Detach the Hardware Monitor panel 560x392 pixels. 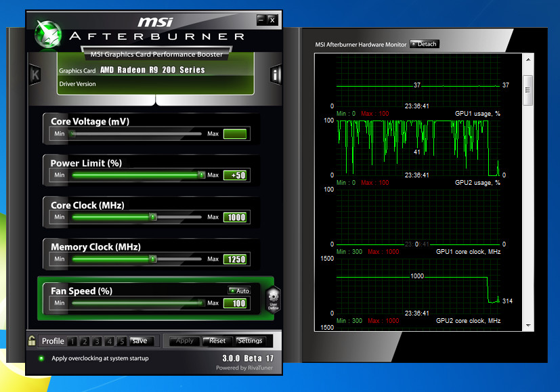point(425,44)
